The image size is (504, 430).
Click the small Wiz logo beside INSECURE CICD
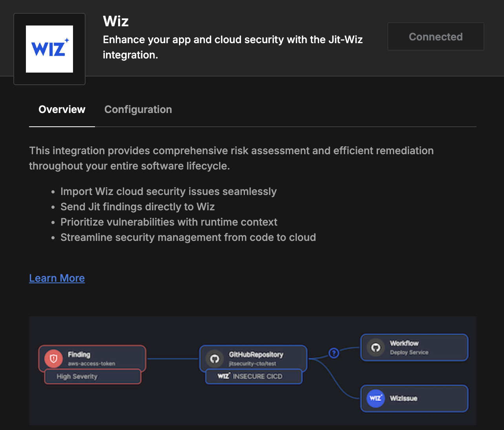pos(223,376)
